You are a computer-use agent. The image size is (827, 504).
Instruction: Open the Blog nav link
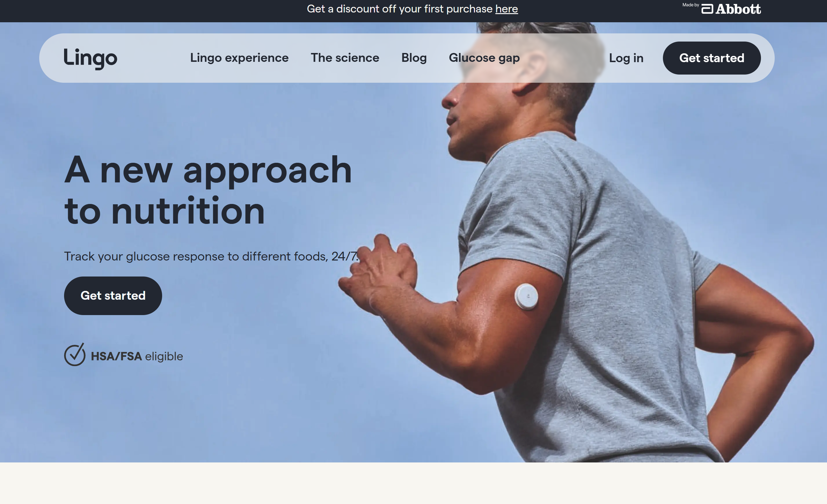[414, 58]
